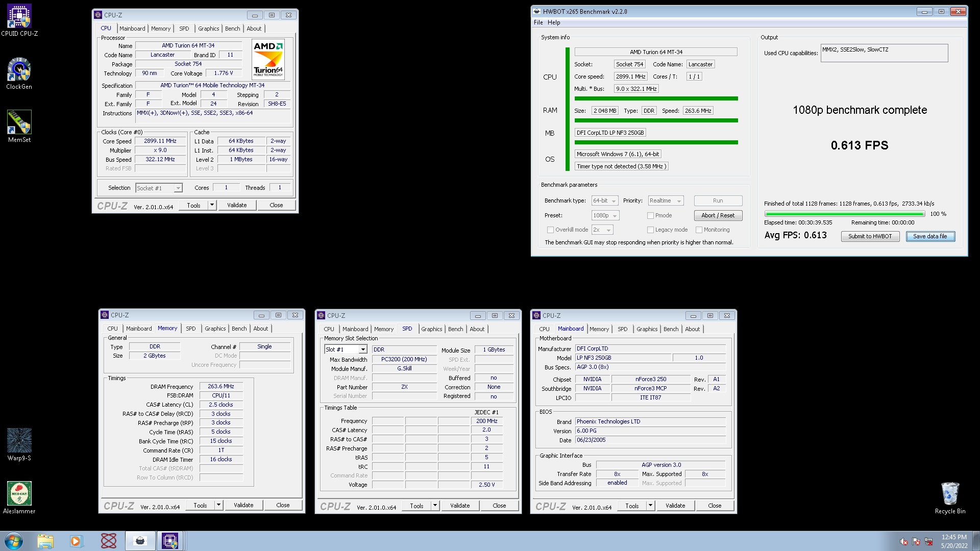Click the Core Voltage 1.776 V value
Viewport: 980px width, 551px height.
[223, 73]
